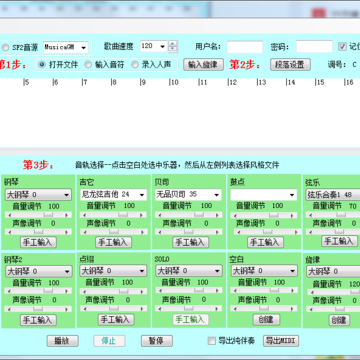Click the 鼓点 track pan slider
The height and width of the screenshot is (360, 360).
(x=267, y=232)
